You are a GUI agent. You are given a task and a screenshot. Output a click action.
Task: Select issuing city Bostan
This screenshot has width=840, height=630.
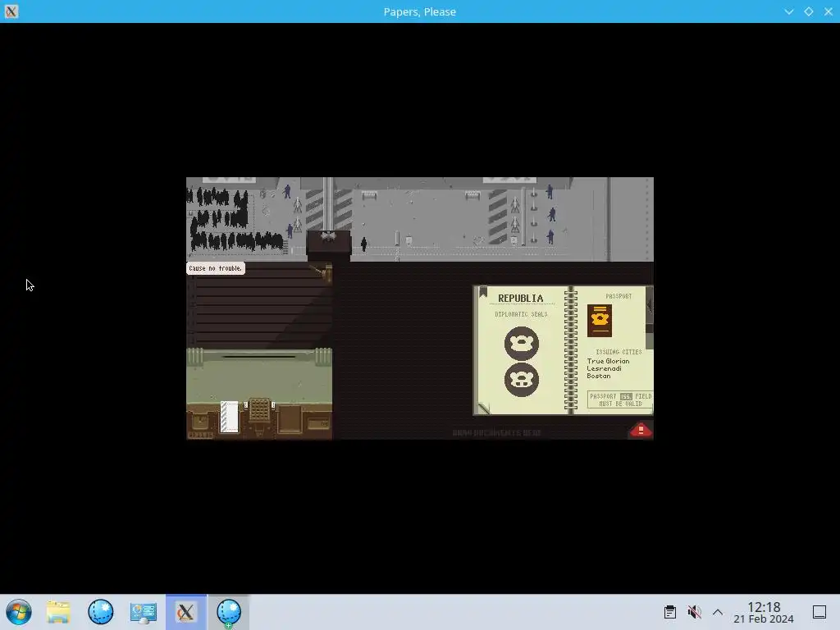tap(598, 376)
